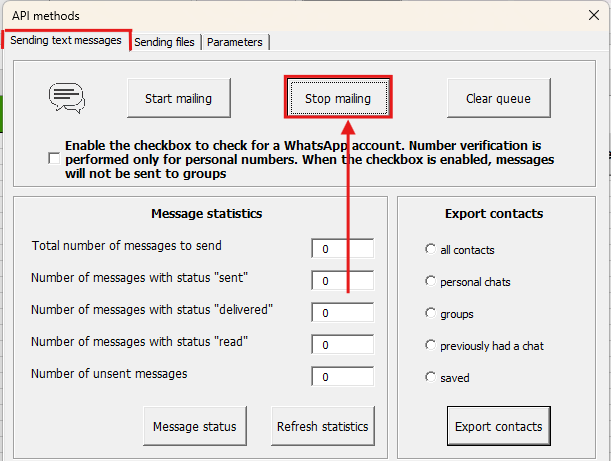Select the "saved" contacts radio button

click(x=431, y=377)
